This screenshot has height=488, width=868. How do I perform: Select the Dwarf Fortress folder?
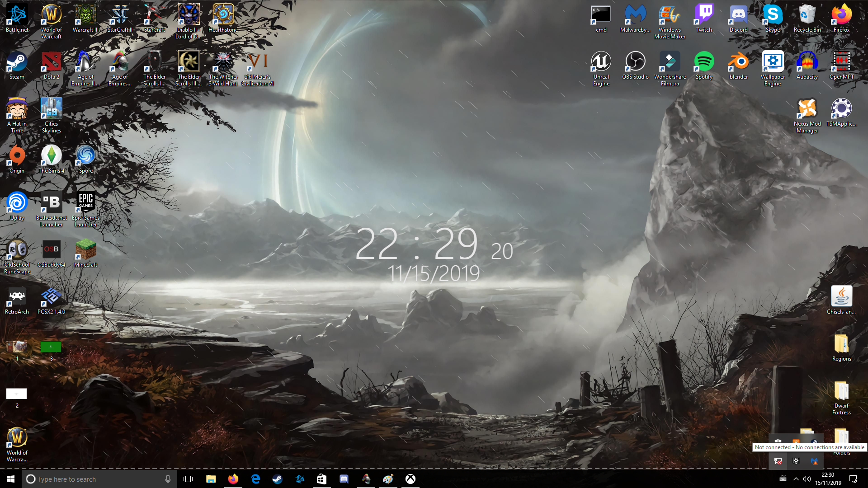pos(842,398)
